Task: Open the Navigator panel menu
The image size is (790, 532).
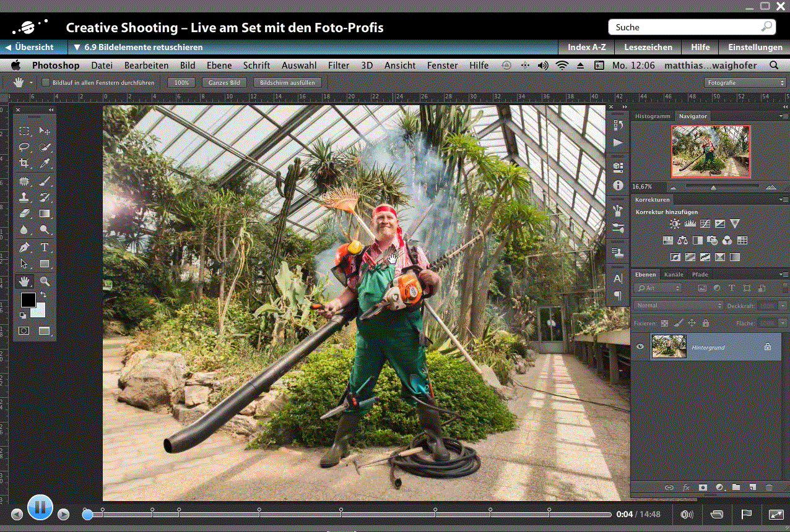Action: 784,116
